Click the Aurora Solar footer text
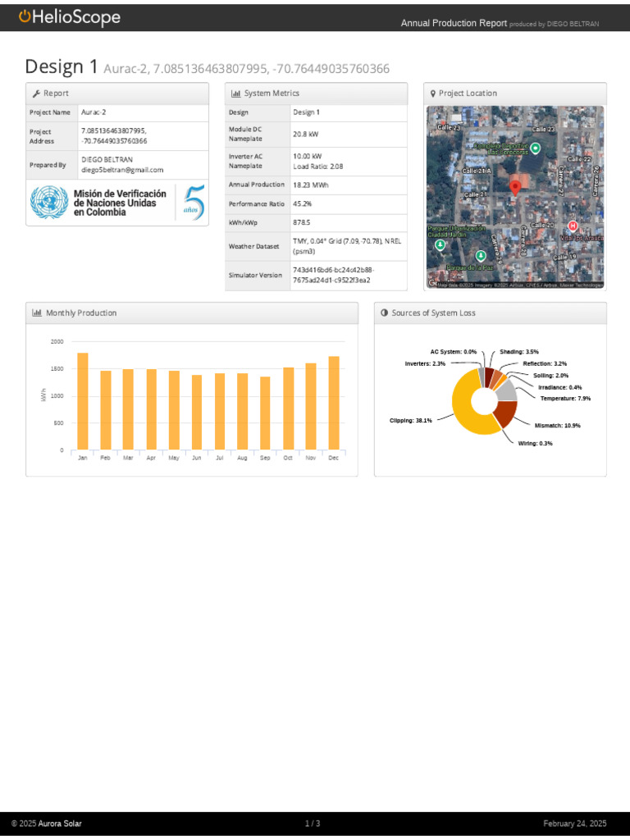The width and height of the screenshot is (630, 840). coord(60,824)
